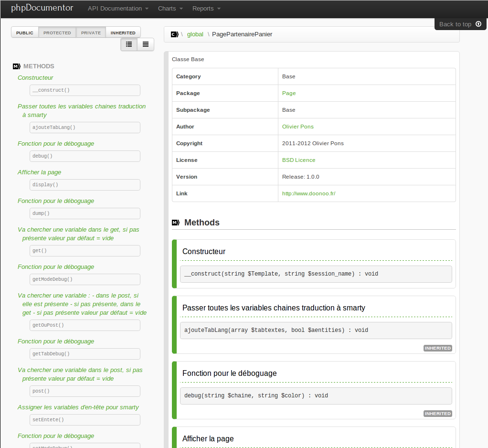Open the API Documentation dropdown
The height and width of the screenshot is (448, 488).
(118, 9)
